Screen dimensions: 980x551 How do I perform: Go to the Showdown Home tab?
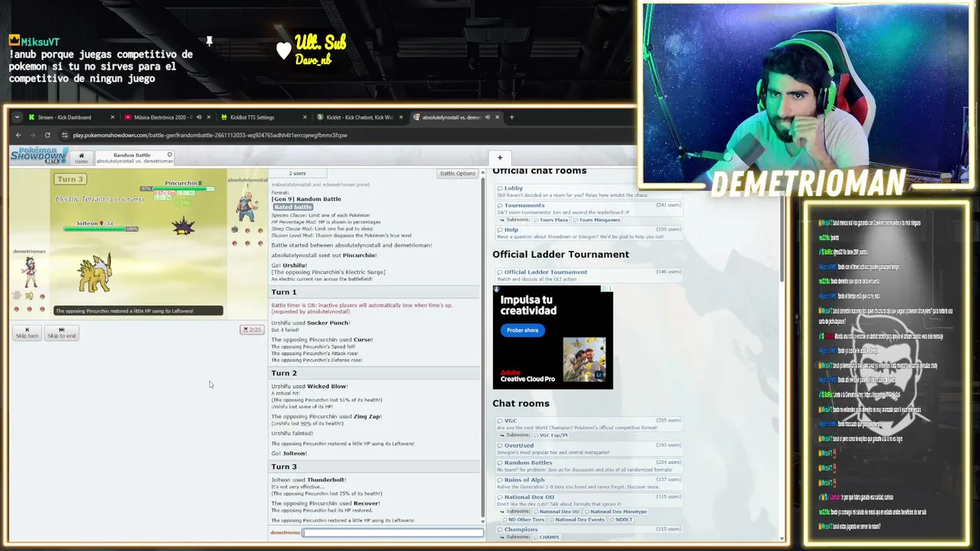click(81, 158)
